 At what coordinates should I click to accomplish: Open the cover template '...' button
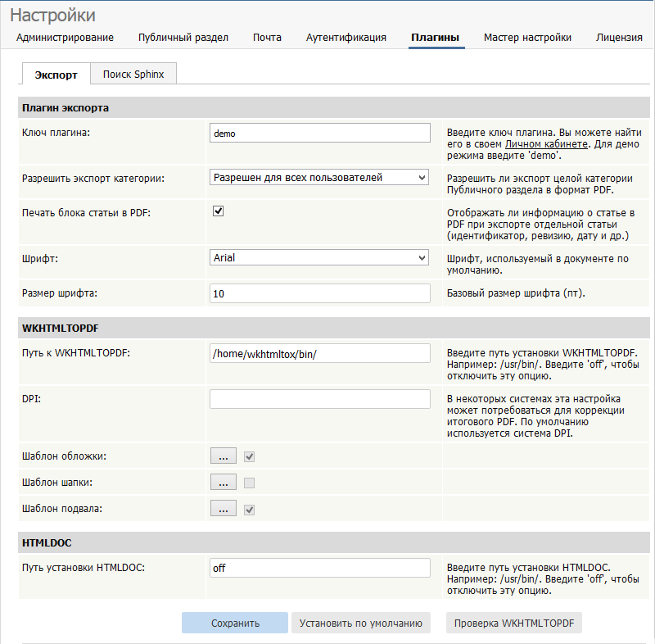(x=223, y=456)
